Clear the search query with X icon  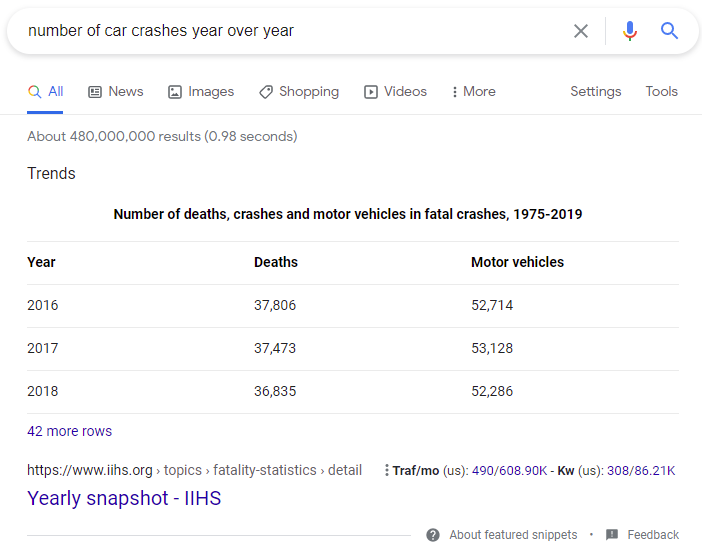click(x=581, y=31)
